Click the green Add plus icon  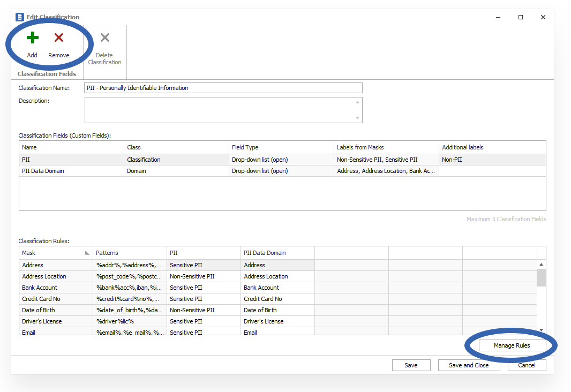pos(32,38)
